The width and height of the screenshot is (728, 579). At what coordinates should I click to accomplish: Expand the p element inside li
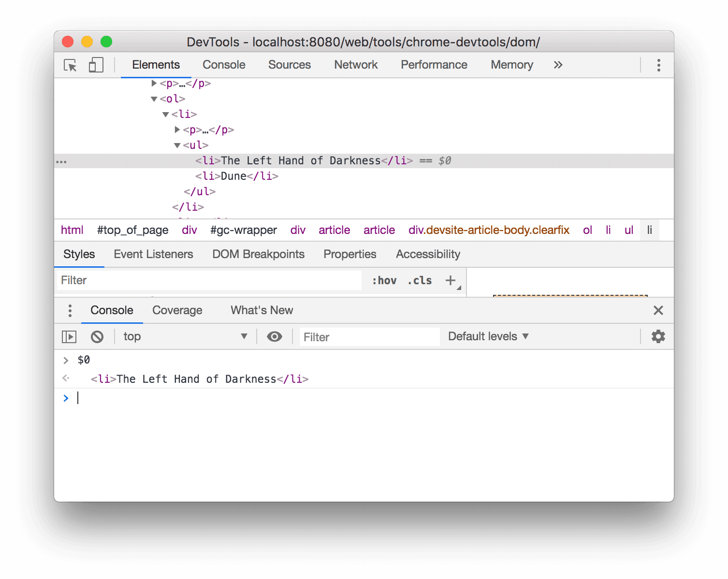(177, 130)
